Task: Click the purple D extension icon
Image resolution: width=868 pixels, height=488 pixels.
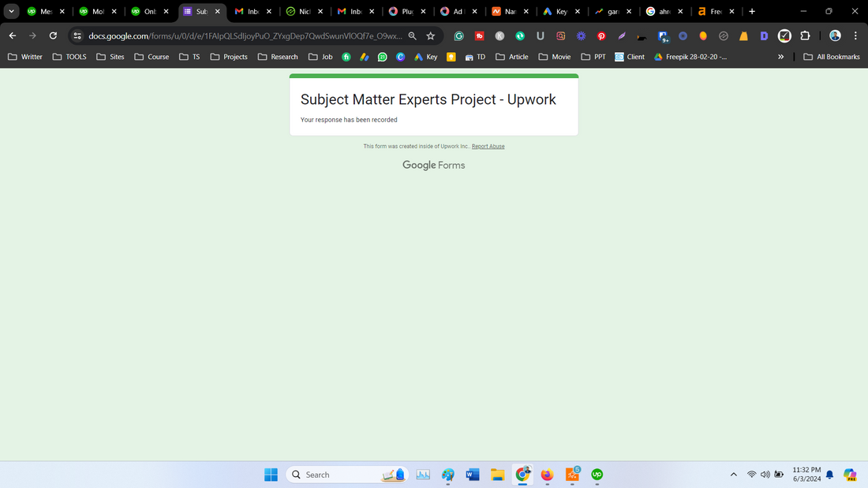Action: click(x=764, y=36)
